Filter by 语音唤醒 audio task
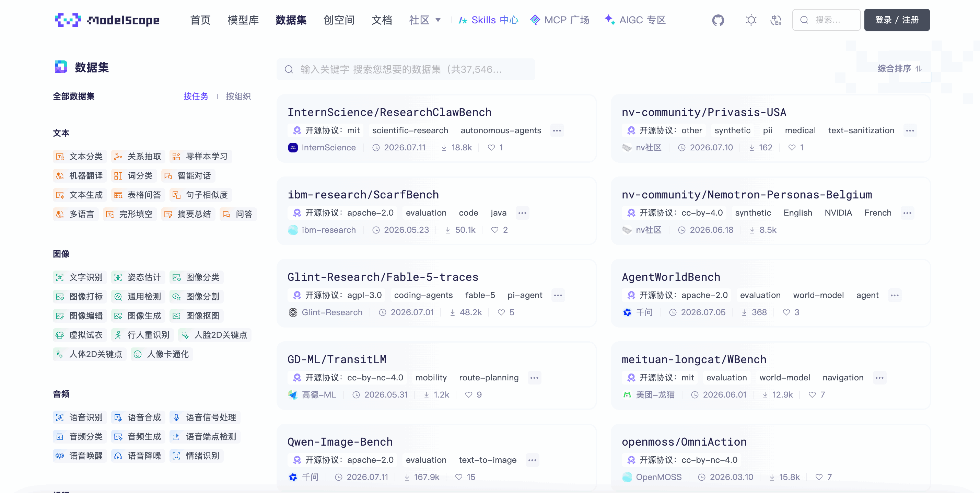This screenshot has height=493, width=980. 80,456
